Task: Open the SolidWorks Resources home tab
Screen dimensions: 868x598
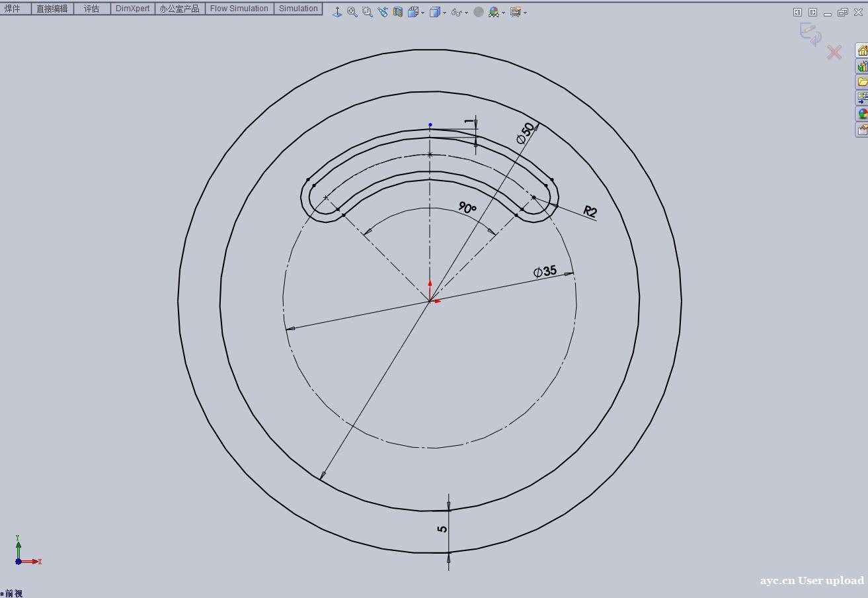Action: 862,51
